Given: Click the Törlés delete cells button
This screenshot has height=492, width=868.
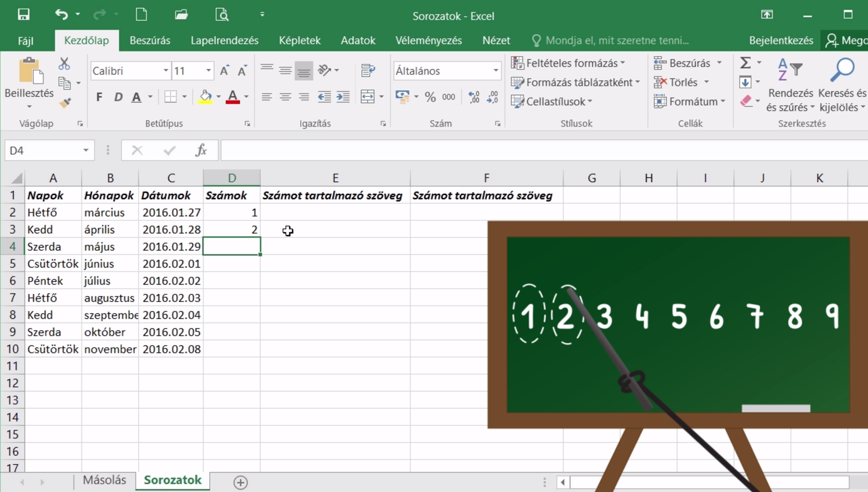Looking at the screenshot, I should (x=681, y=82).
